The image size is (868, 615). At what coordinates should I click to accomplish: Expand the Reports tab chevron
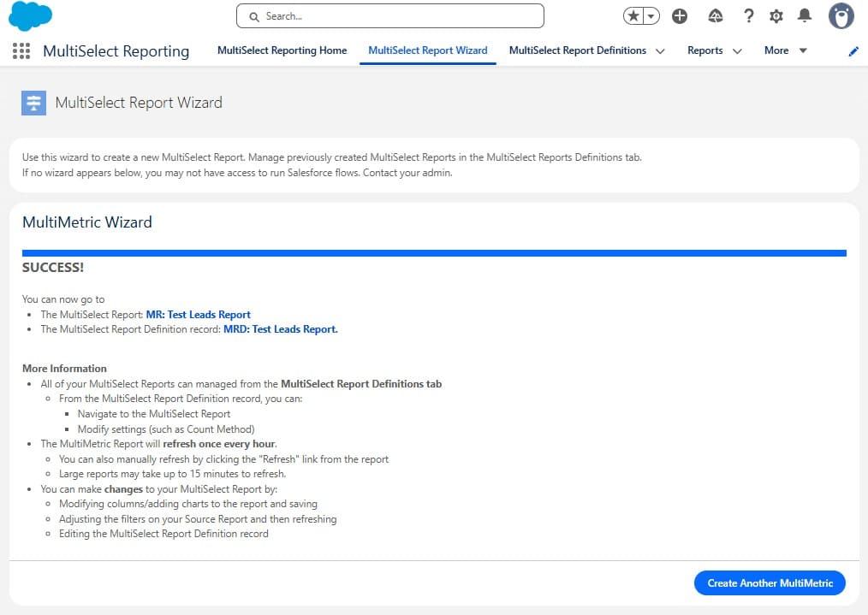click(x=737, y=51)
